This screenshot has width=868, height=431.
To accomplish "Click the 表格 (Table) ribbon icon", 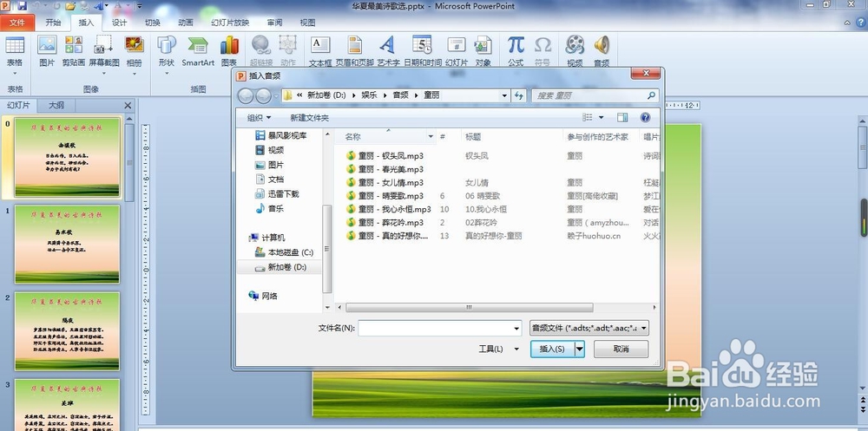I will [15, 45].
